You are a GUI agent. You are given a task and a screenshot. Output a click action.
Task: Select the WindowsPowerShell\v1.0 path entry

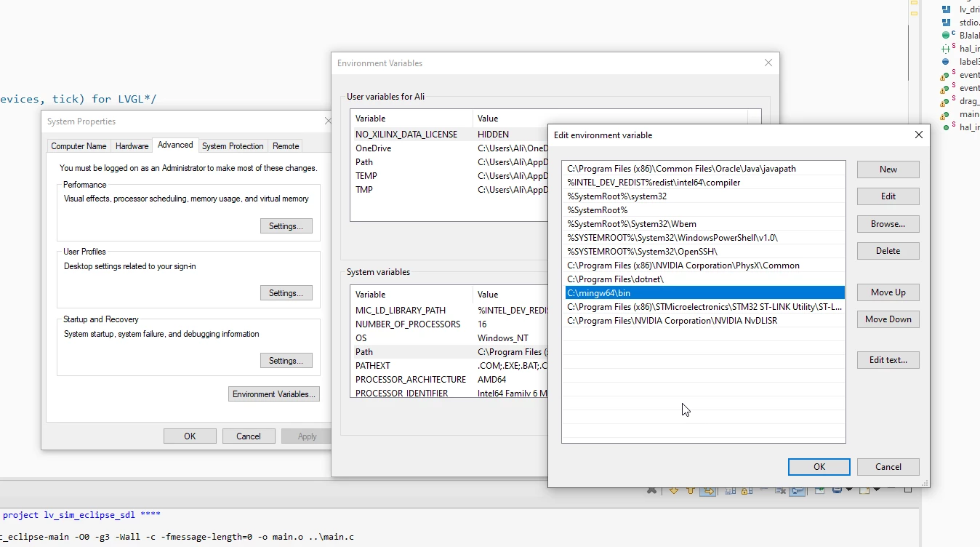click(704, 238)
